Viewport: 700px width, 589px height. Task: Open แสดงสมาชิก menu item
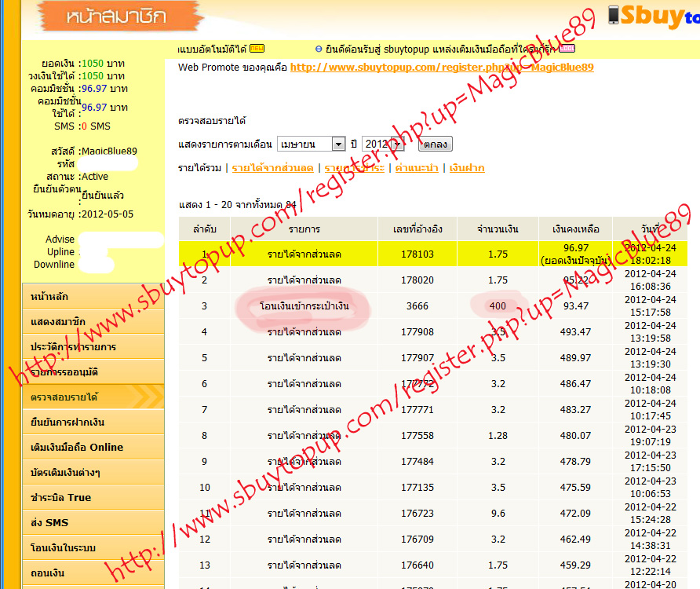(93, 321)
